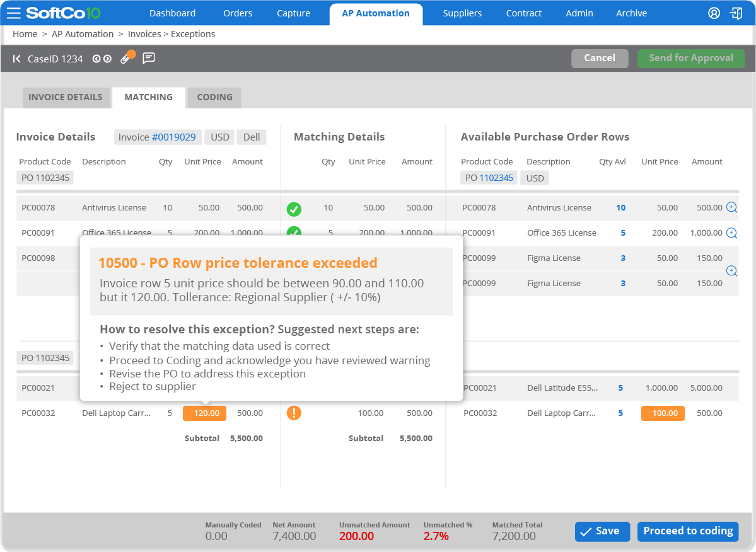Image resolution: width=756 pixels, height=552 pixels.
Task: Click magnifier icon for Antivirus License PO row
Action: pos(731,207)
